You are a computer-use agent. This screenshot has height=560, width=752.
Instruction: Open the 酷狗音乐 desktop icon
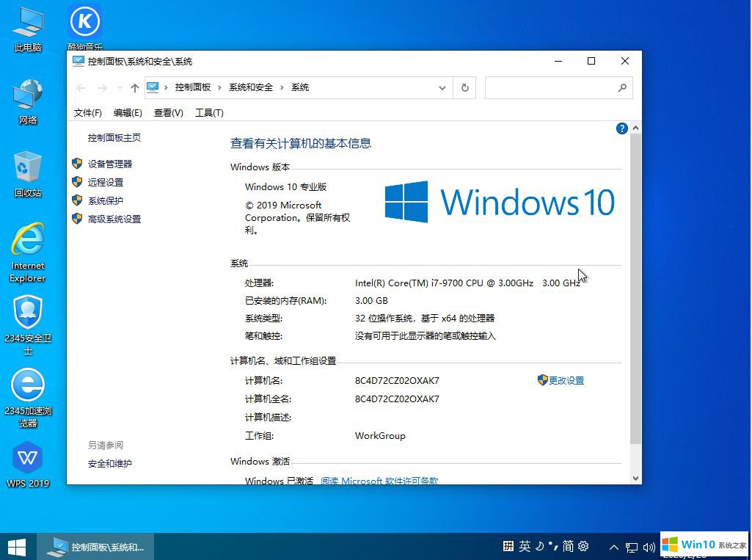[85, 26]
